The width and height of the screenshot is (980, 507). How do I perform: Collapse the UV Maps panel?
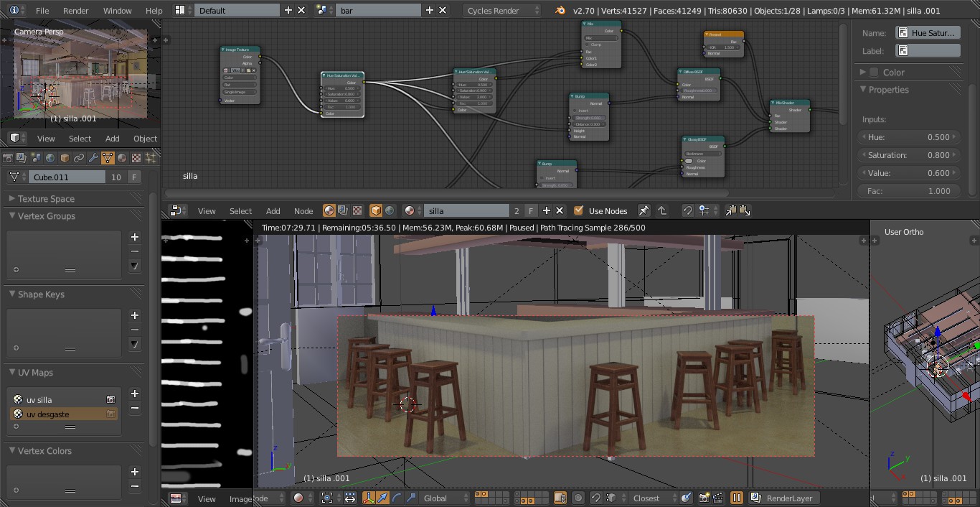pyautogui.click(x=12, y=372)
